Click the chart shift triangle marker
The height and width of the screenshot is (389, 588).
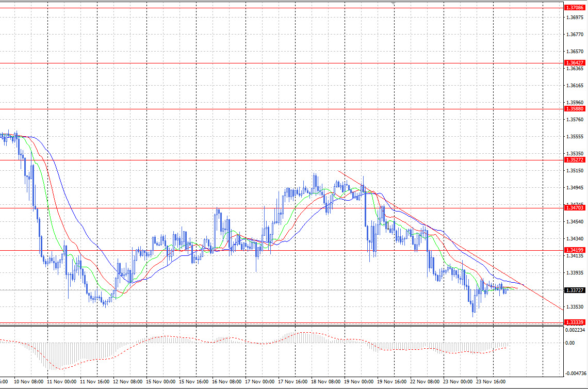(393, 4)
